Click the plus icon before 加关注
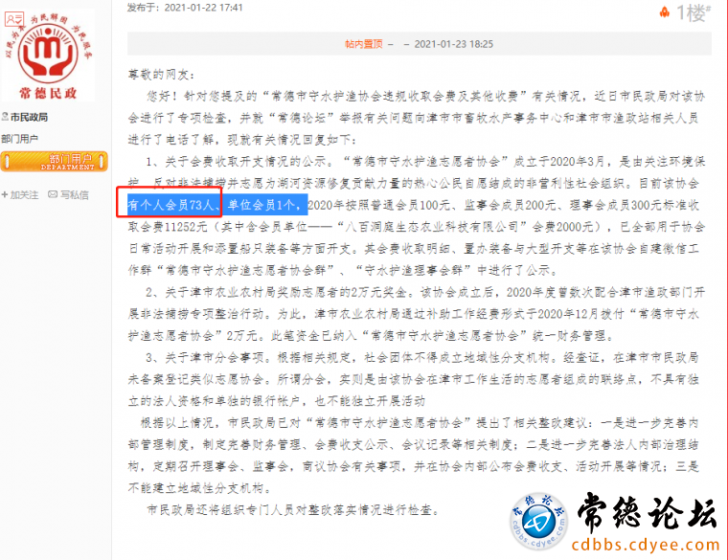 [x=5, y=195]
